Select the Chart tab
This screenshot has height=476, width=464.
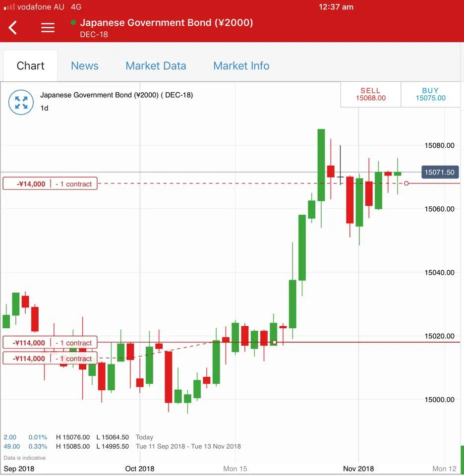(30, 66)
